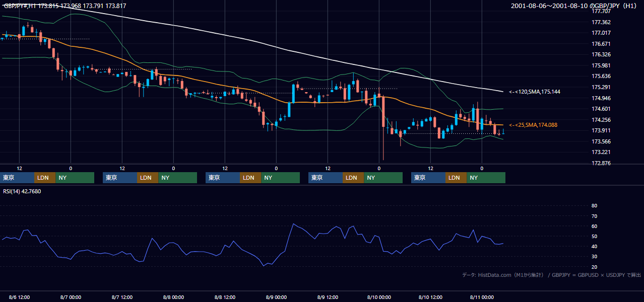Viewport: 644px width, 302px height.
Task: Select the 25 SMA 174.088 label
Action: pyautogui.click(x=533, y=125)
